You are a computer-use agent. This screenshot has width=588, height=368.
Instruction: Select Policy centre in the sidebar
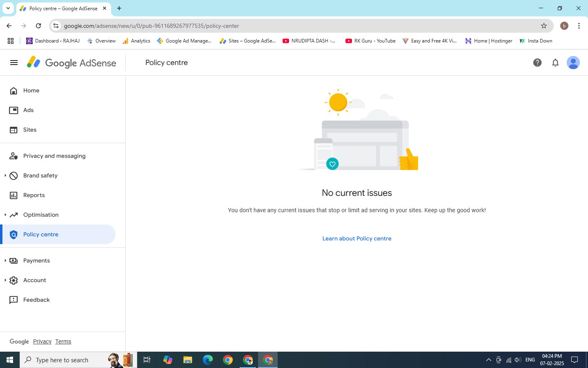[x=58, y=234]
